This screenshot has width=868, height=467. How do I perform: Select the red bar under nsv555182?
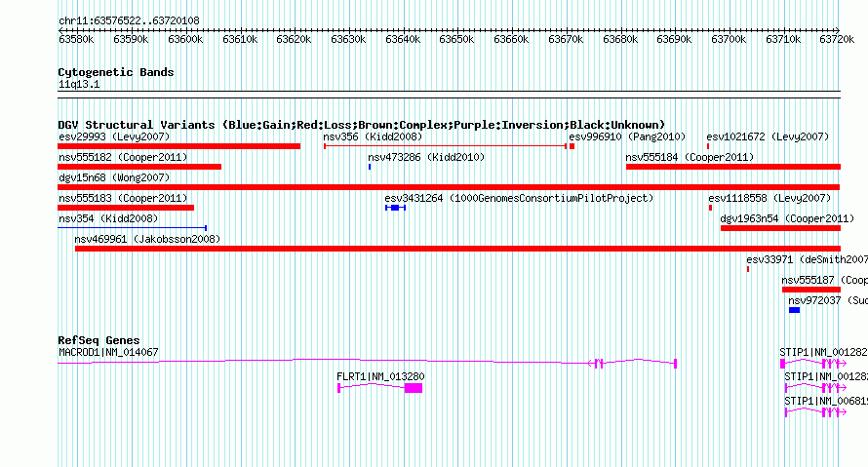pyautogui.click(x=139, y=167)
